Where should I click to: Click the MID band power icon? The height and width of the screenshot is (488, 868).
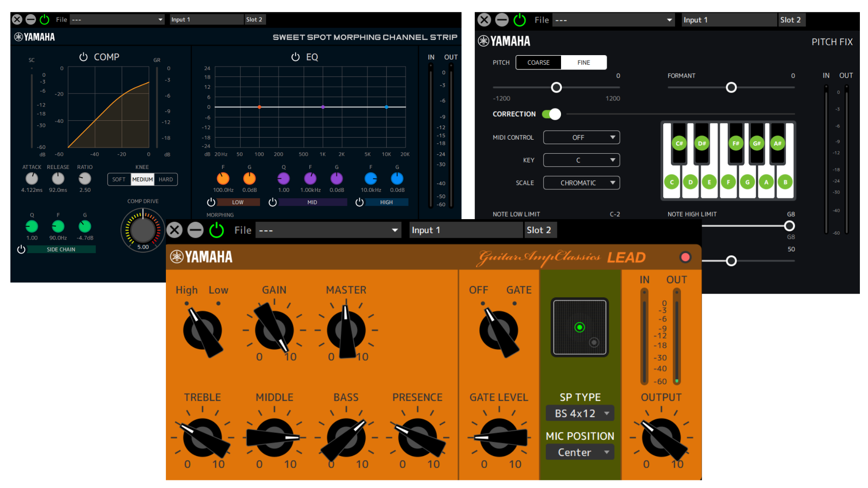click(x=273, y=202)
